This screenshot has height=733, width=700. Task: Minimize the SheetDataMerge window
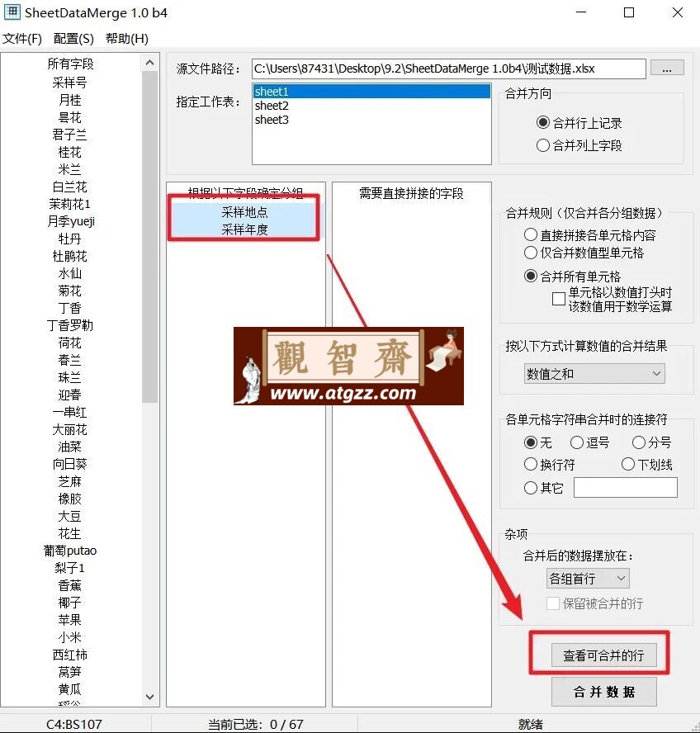[581, 12]
